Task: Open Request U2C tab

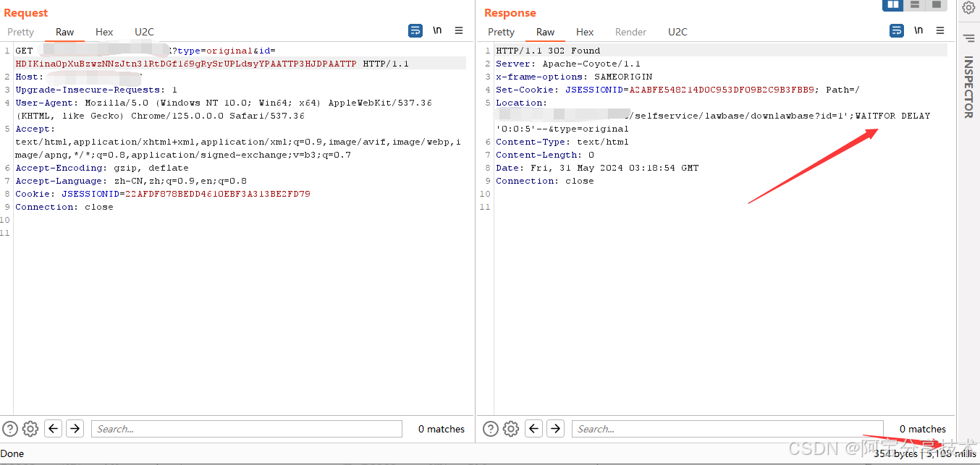Action: tap(144, 32)
